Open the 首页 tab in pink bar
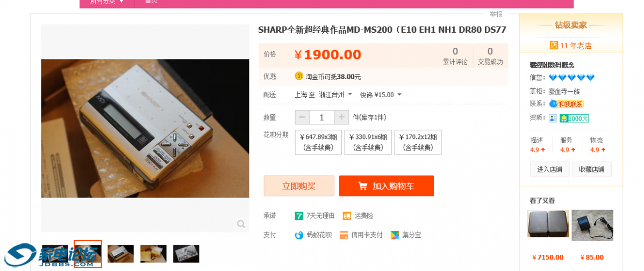Screen dimensions: 644x271 [x=151, y=2]
